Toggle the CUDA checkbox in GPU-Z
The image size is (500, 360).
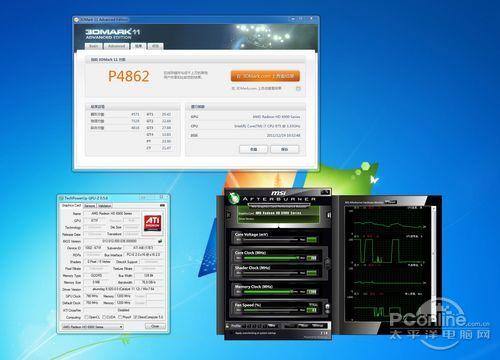[x=104, y=317]
